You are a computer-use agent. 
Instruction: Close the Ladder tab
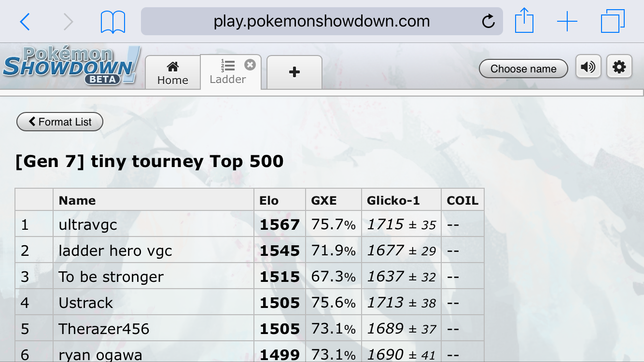250,65
